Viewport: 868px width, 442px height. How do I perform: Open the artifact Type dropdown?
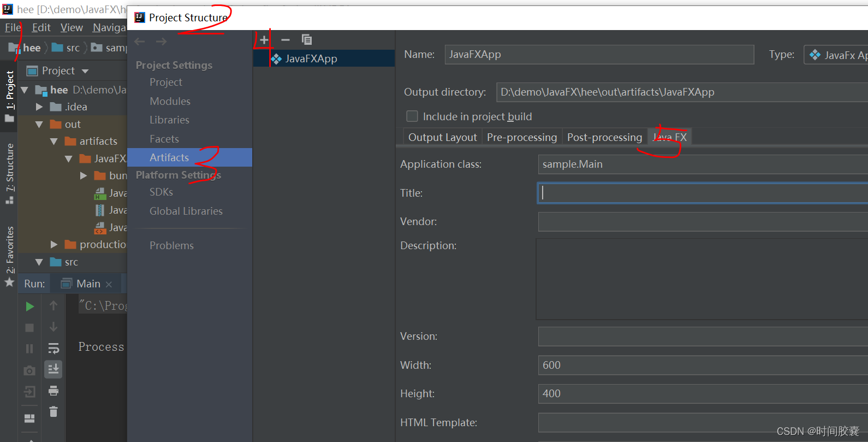click(836, 55)
